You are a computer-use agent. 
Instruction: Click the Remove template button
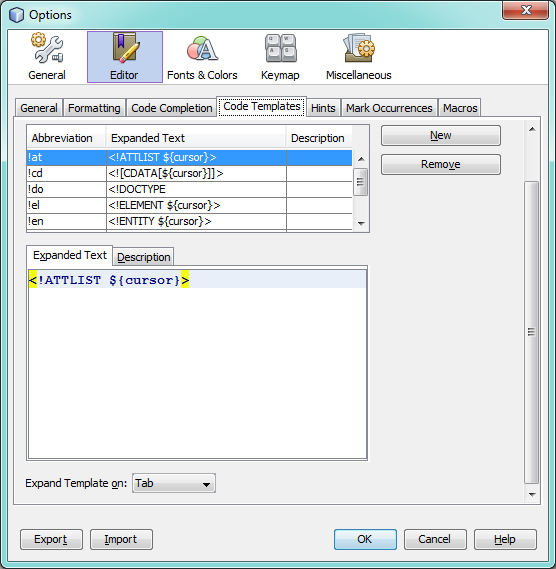[x=441, y=164]
